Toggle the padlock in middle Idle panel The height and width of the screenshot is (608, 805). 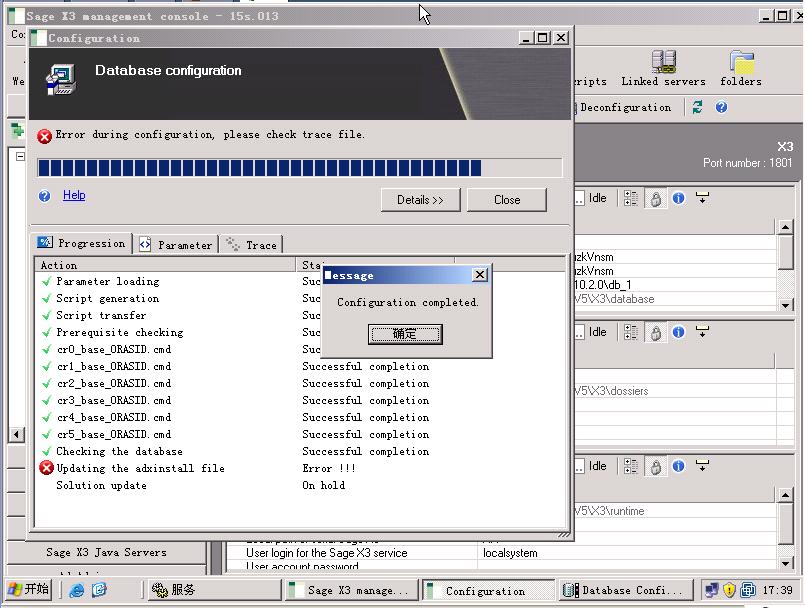(655, 333)
